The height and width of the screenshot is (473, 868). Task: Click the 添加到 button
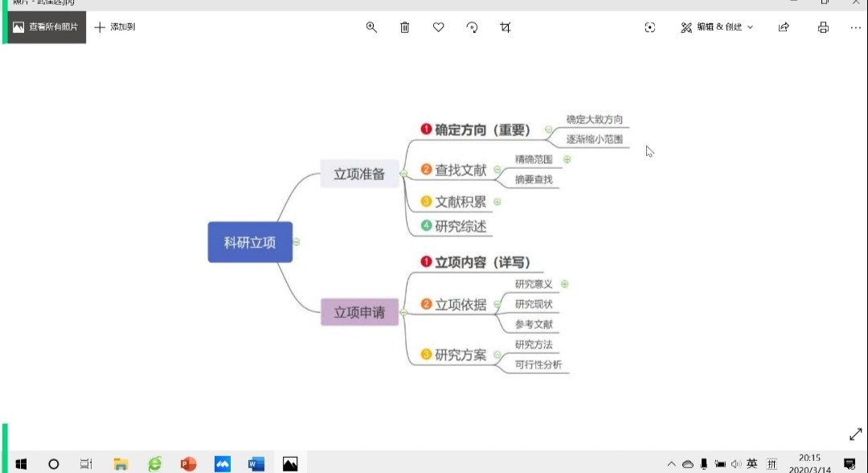(115, 27)
